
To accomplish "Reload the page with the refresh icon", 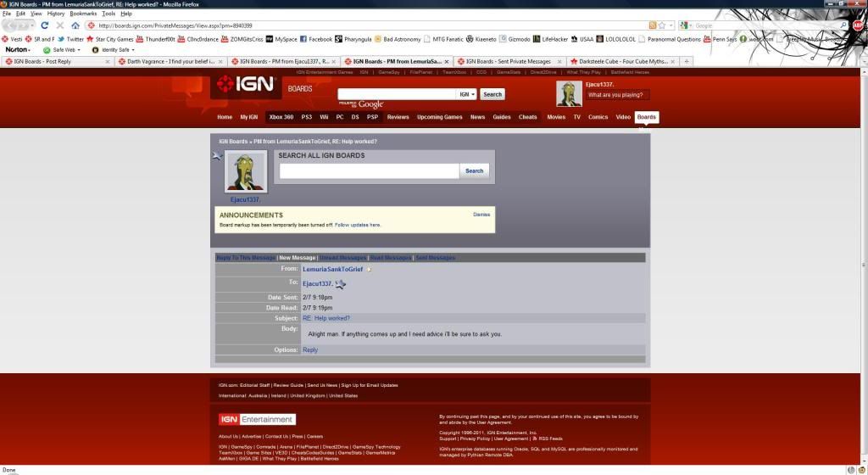I will tap(45, 25).
